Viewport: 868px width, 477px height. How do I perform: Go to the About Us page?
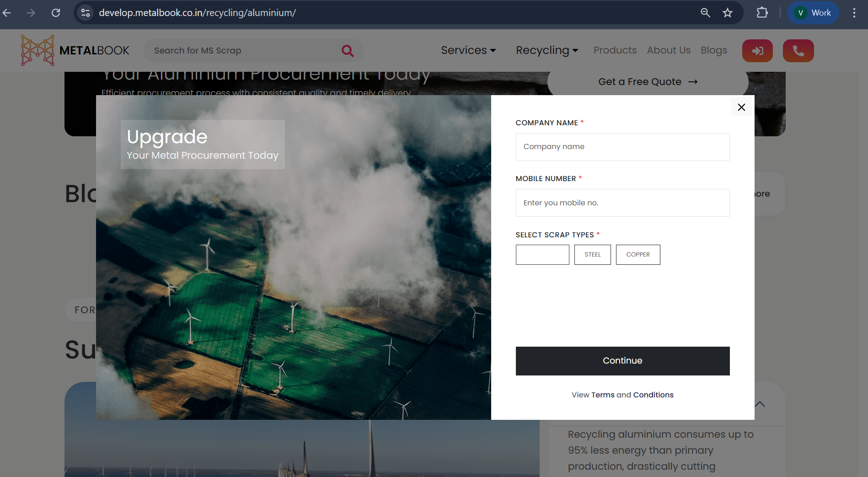click(x=669, y=50)
